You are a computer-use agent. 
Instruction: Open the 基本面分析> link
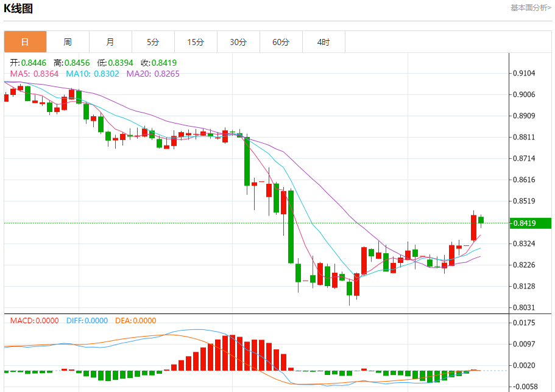pos(531,8)
